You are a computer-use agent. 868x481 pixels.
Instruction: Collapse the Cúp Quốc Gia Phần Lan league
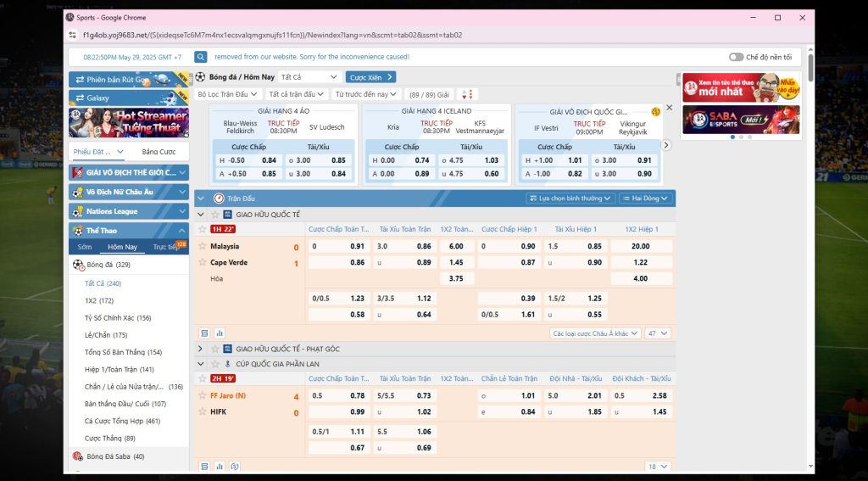(x=200, y=364)
